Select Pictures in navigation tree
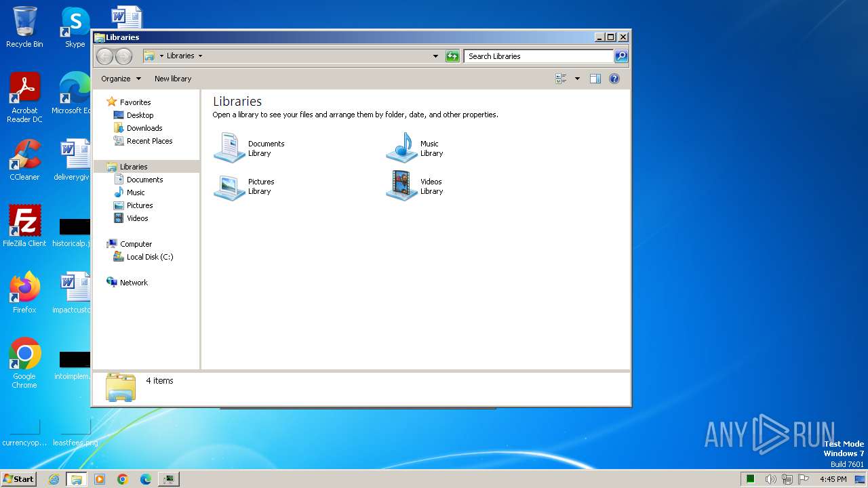Image resolution: width=868 pixels, height=488 pixels. pos(140,205)
